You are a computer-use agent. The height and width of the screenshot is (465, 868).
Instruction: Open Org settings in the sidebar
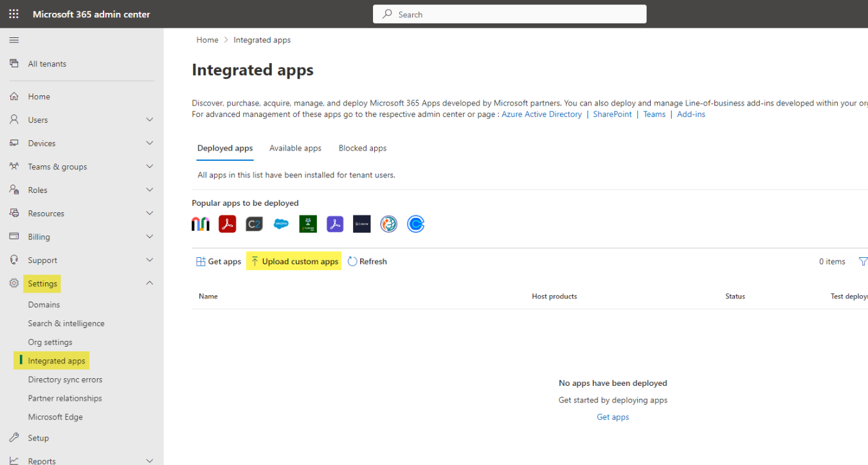point(50,342)
